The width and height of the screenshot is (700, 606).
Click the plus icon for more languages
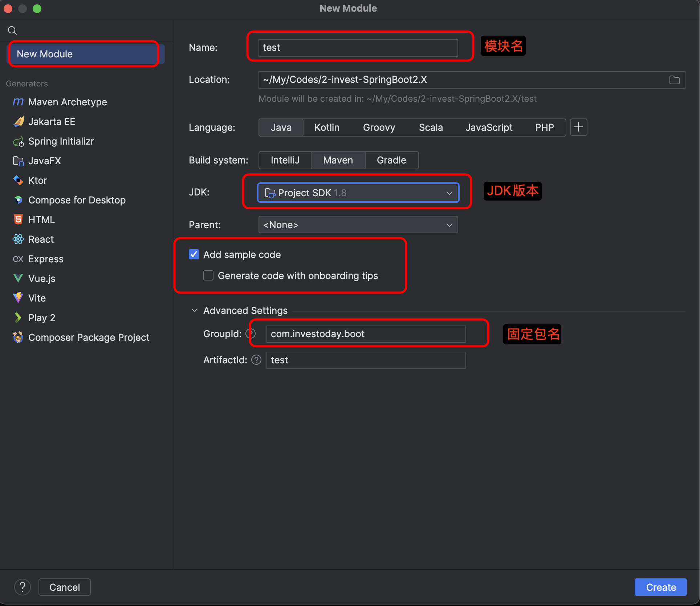click(578, 127)
